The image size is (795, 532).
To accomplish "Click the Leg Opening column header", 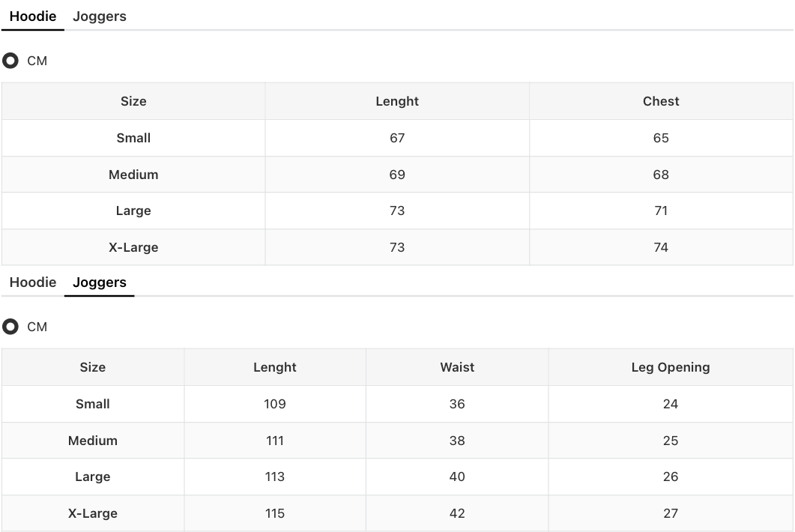I will pyautogui.click(x=671, y=367).
